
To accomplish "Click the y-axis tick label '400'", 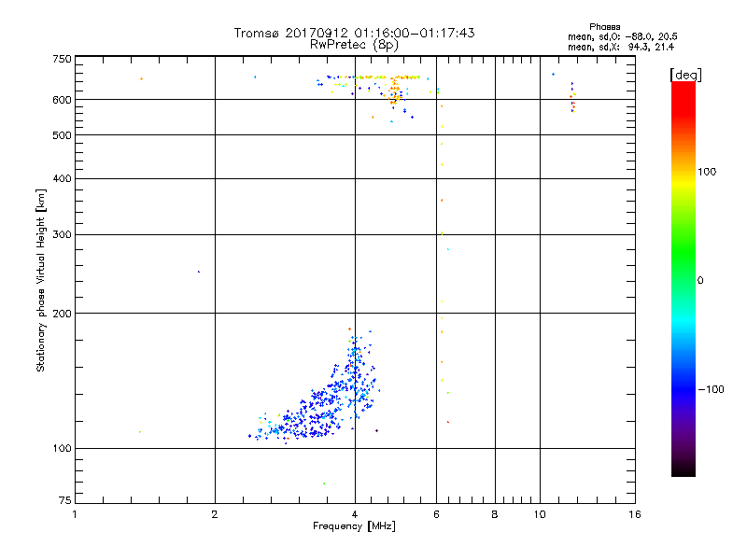I will [63, 178].
